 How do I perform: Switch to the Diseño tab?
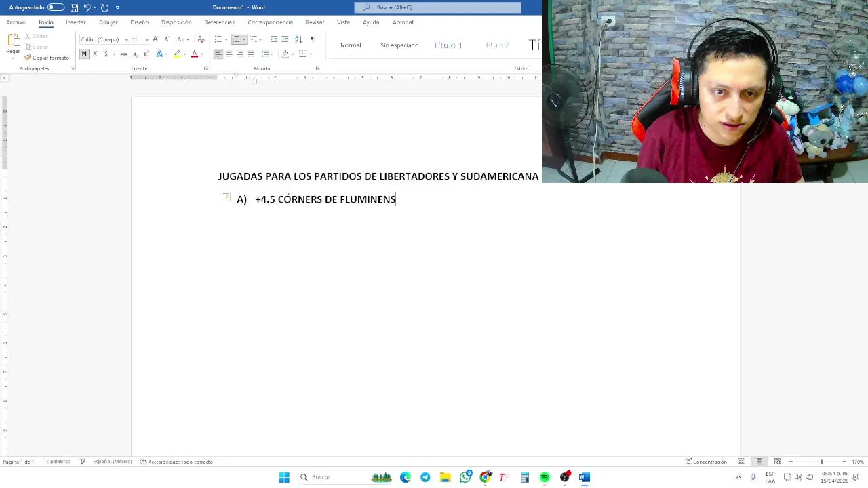(139, 22)
